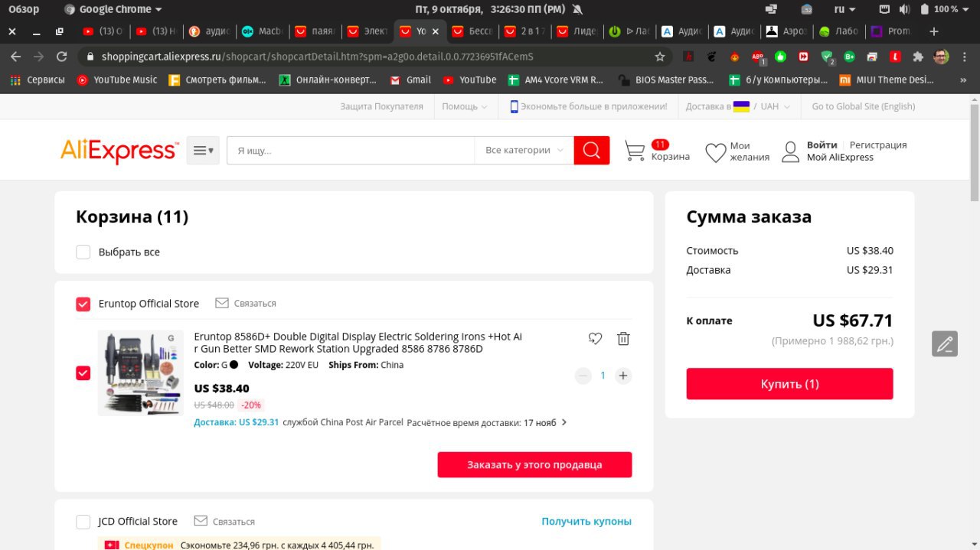Click the Купить (1) button

click(x=789, y=384)
